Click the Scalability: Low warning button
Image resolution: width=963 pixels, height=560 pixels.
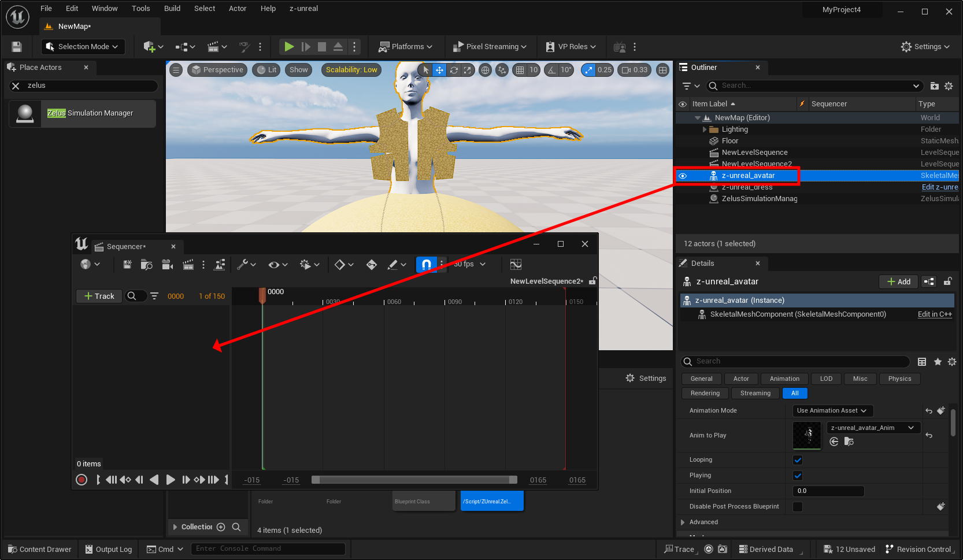351,70
